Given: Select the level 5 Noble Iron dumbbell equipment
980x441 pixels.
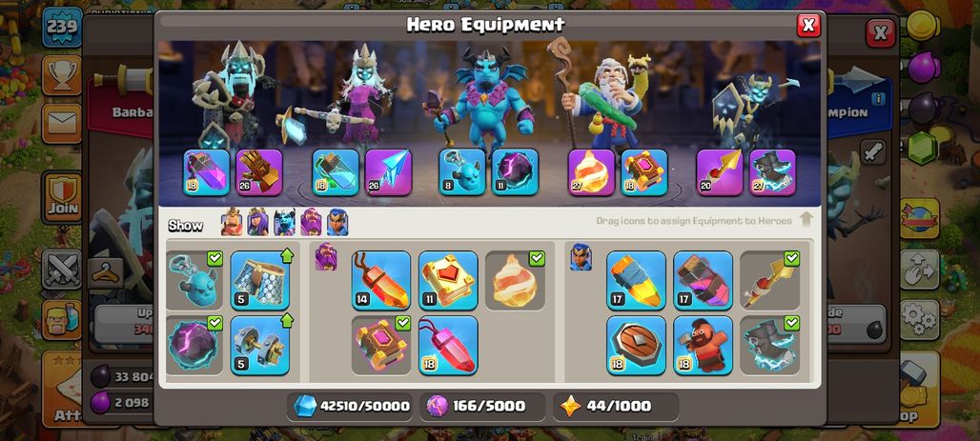Looking at the screenshot, I should click(260, 345).
